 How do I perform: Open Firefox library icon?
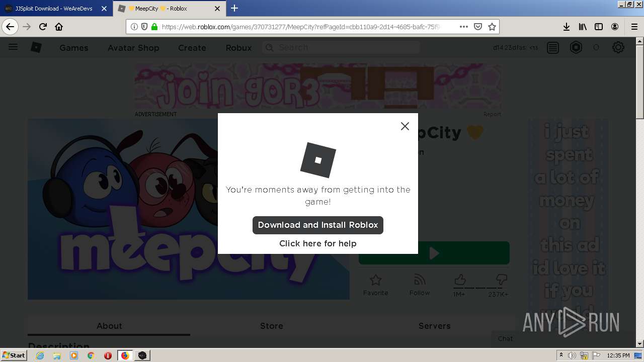tap(583, 27)
